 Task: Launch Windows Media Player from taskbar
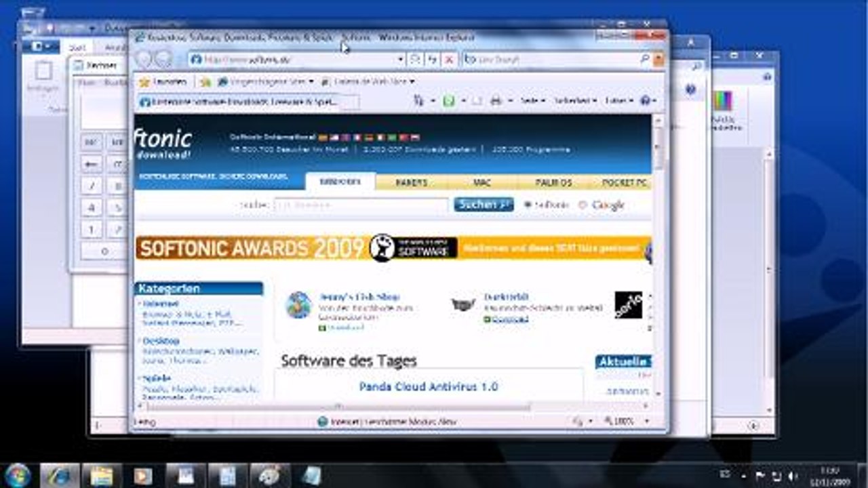(x=144, y=475)
